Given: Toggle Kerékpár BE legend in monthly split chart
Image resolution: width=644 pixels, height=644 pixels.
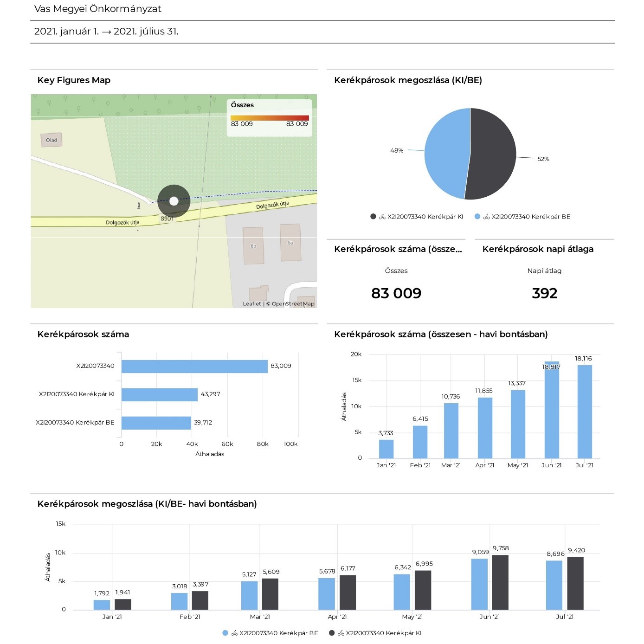Looking at the screenshot, I should pyautogui.click(x=270, y=633).
